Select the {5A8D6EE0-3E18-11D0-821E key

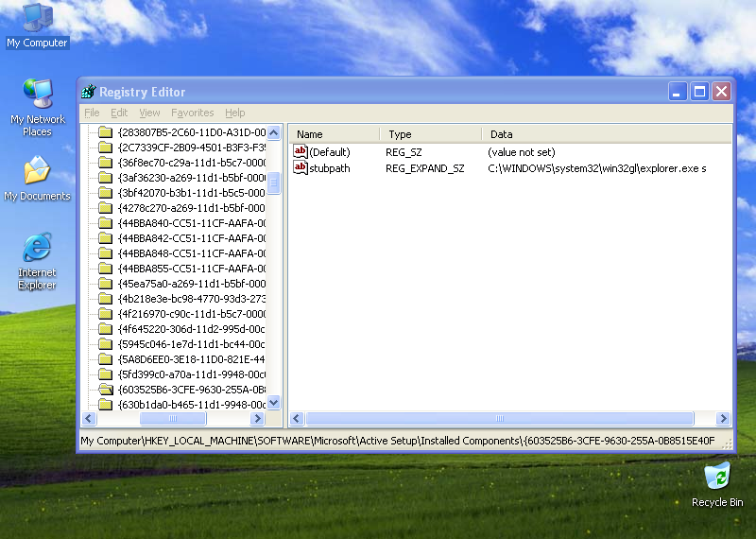tap(192, 359)
